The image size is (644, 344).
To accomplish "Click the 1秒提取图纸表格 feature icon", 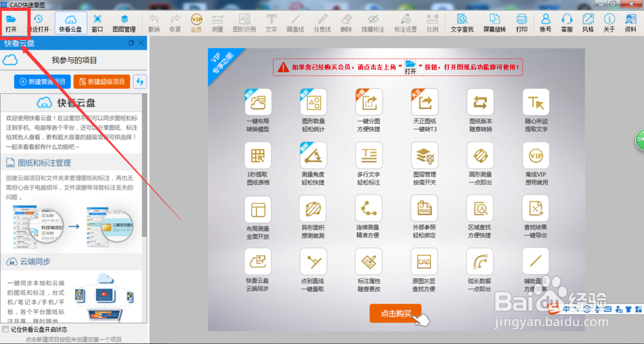I will 258,155.
